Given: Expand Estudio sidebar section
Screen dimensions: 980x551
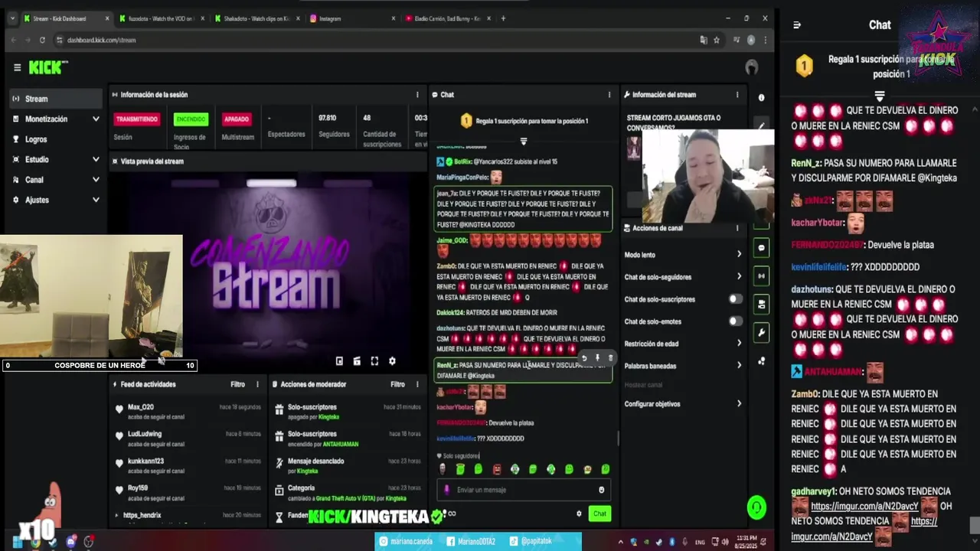Looking at the screenshot, I should (x=96, y=160).
